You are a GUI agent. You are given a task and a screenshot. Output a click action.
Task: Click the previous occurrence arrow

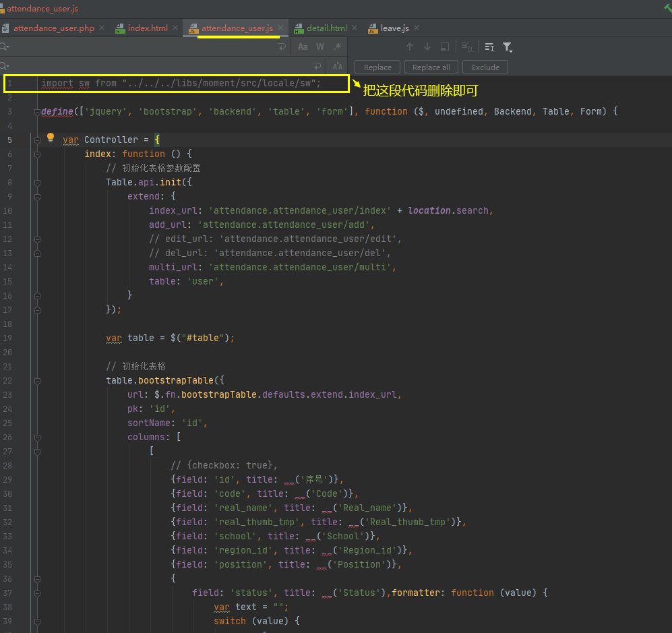coord(410,47)
